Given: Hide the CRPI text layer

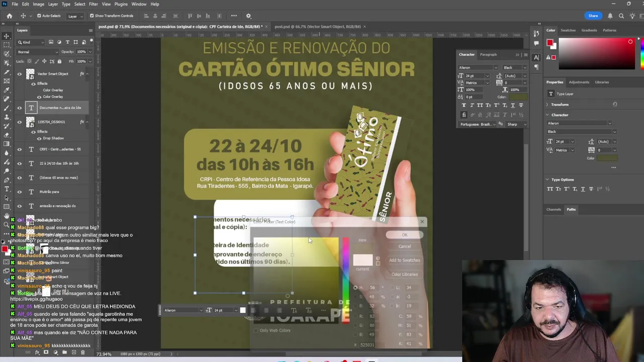Looking at the screenshot, I should [20, 149].
